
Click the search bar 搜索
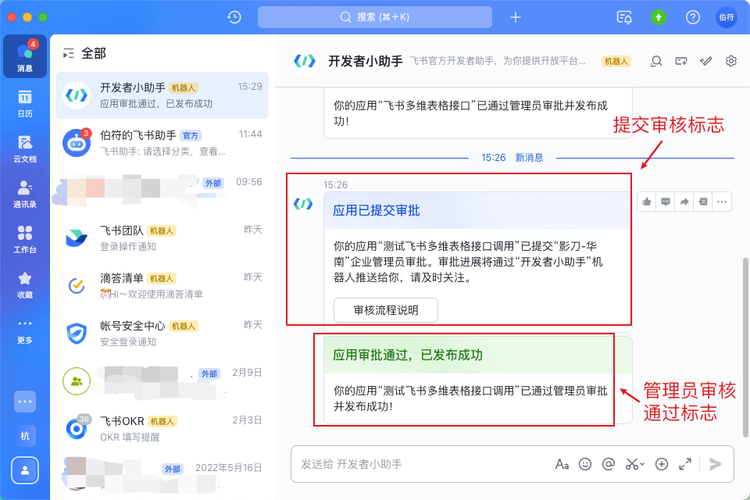(x=375, y=18)
